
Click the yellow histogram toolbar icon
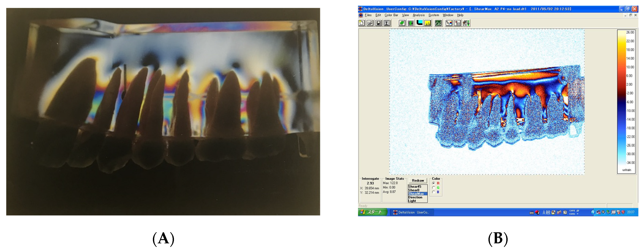coord(428,23)
